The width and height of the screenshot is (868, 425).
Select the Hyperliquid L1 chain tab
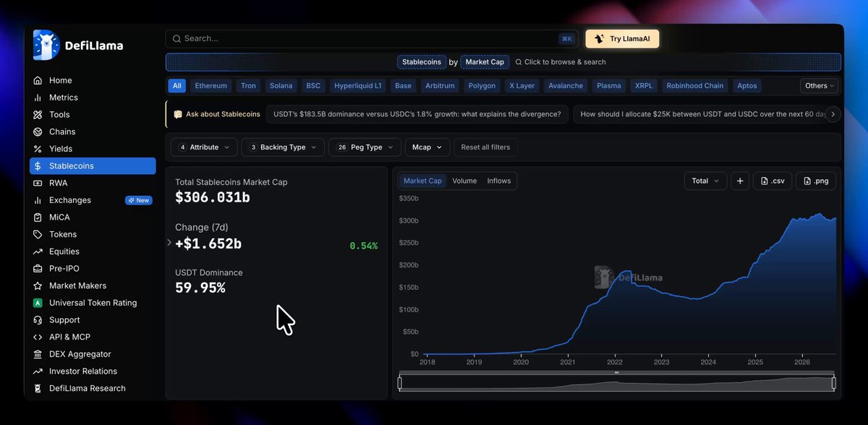click(357, 86)
